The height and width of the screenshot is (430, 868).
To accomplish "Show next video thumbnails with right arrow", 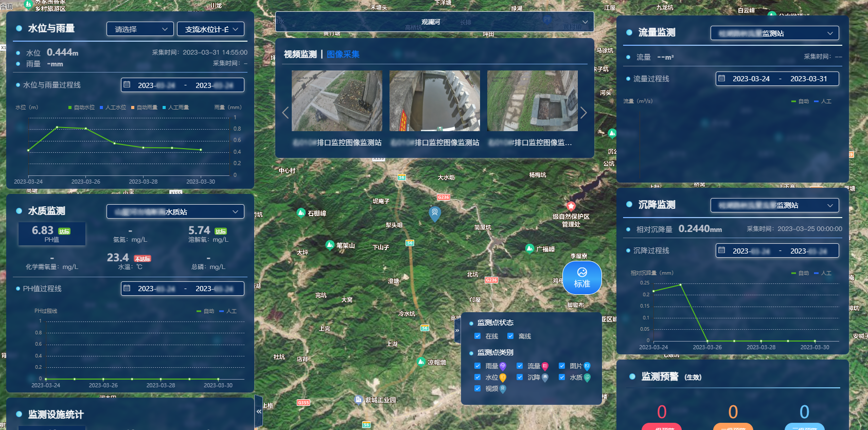I will 583,113.
